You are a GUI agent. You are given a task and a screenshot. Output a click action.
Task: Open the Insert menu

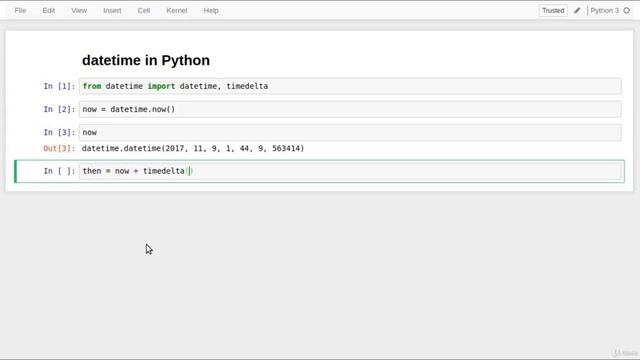[x=112, y=11]
